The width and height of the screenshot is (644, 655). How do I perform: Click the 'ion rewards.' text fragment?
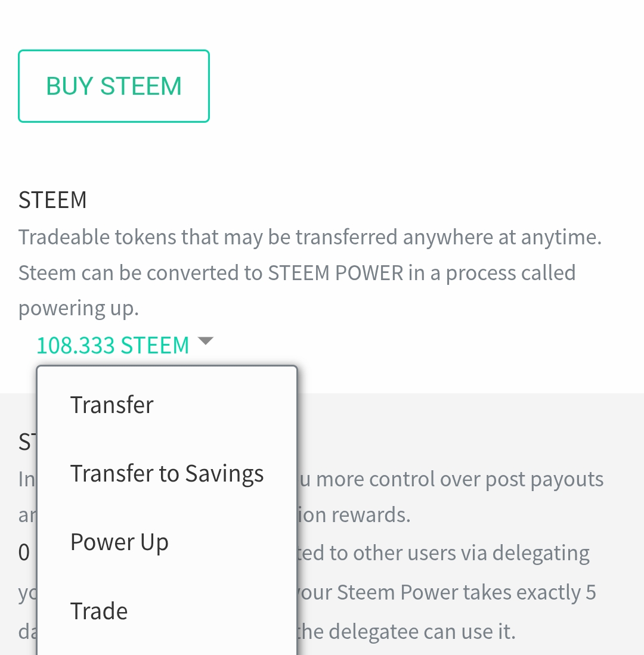pos(354,515)
